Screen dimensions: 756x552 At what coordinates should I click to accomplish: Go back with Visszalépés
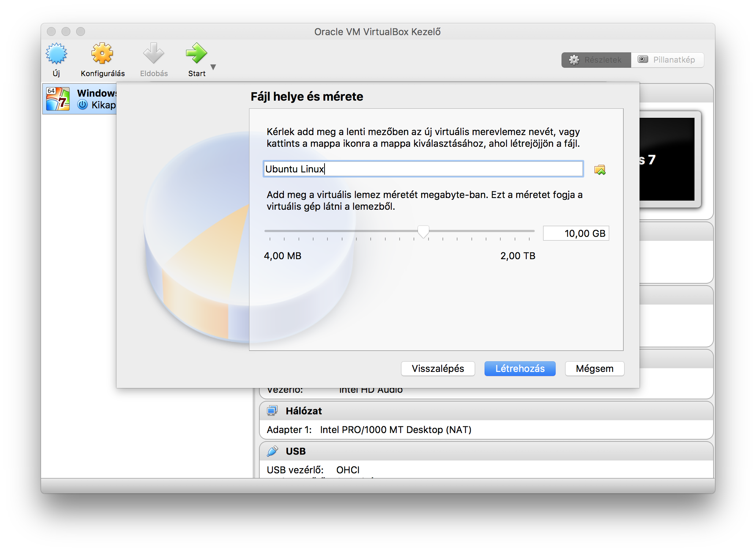coord(438,369)
